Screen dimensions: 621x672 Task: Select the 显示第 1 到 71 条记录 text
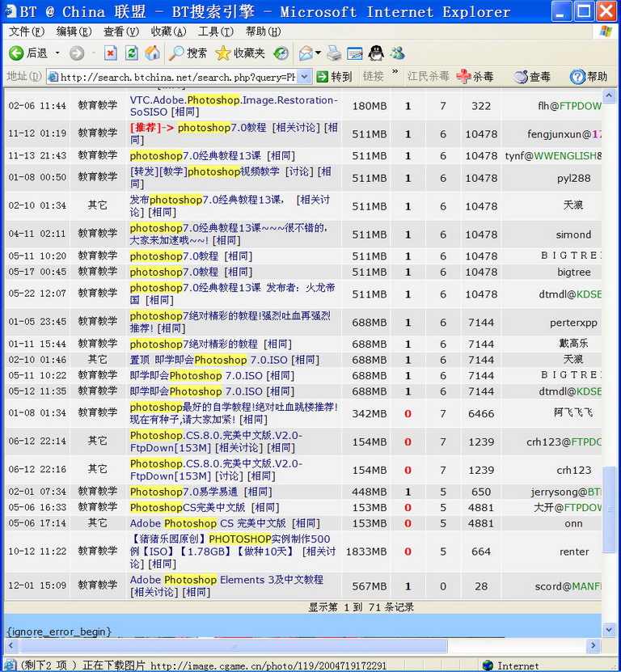coord(361,607)
